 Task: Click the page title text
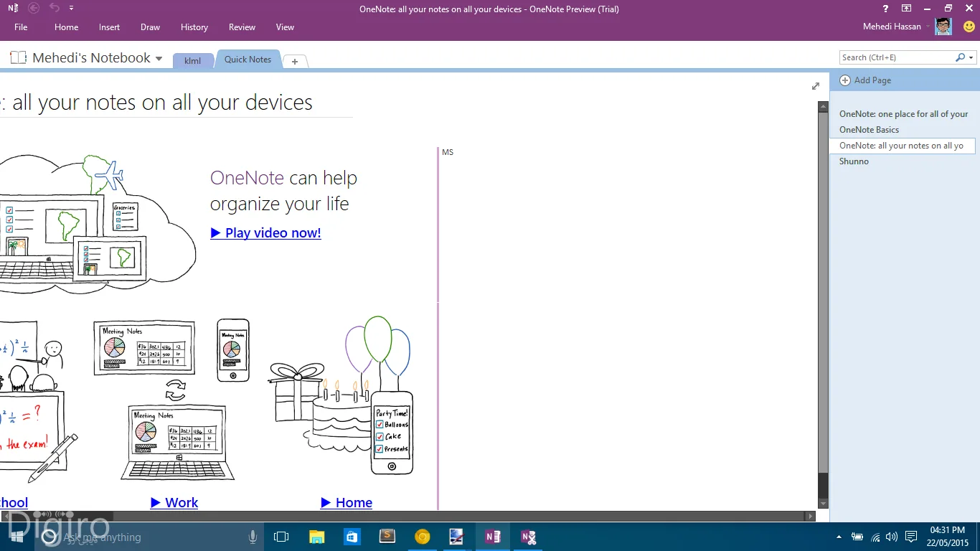coord(156,103)
